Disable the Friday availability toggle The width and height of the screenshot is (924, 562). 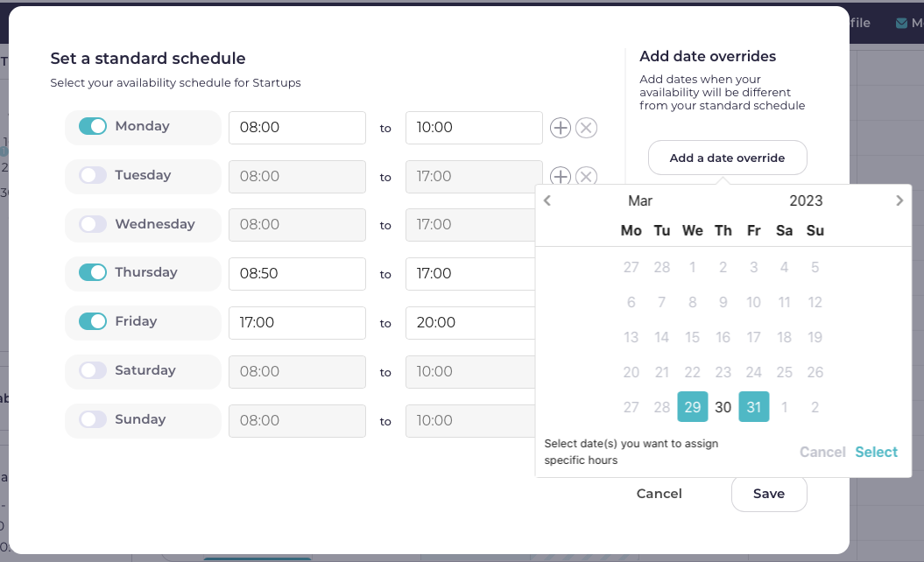pos(93,321)
